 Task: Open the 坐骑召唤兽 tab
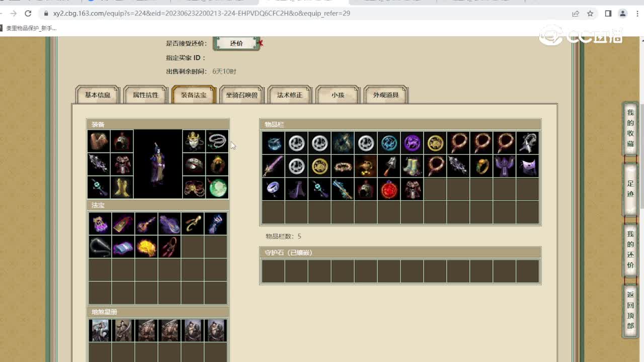pyautogui.click(x=242, y=95)
